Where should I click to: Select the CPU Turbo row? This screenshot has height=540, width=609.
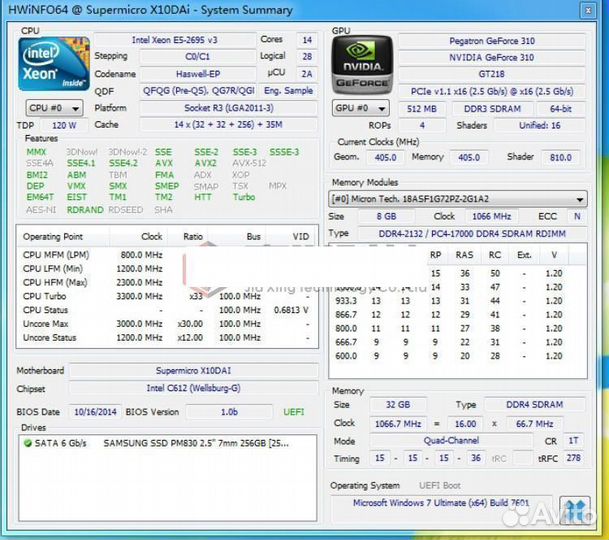167,296
